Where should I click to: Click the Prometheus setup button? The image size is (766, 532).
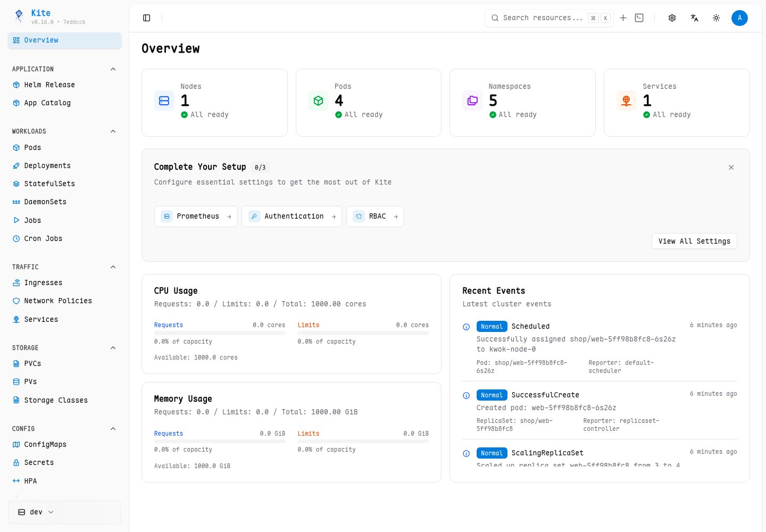point(196,217)
